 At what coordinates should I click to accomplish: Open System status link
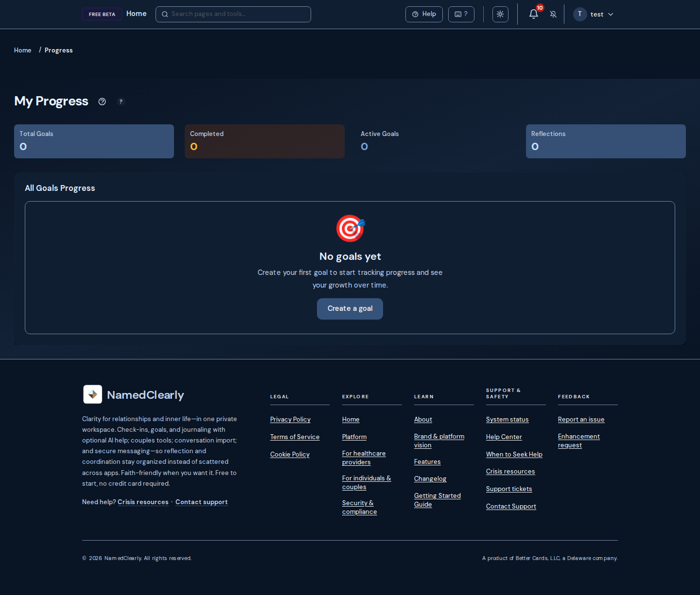tap(507, 419)
